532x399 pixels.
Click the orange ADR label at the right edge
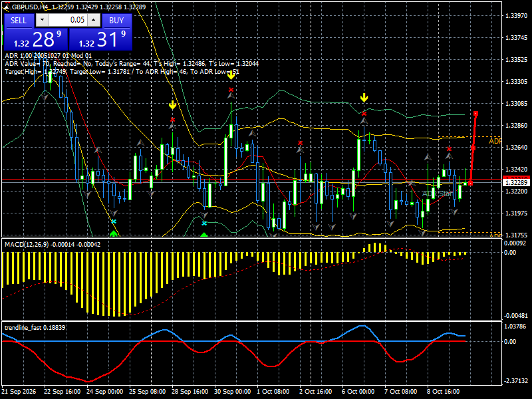pyautogui.click(x=495, y=141)
